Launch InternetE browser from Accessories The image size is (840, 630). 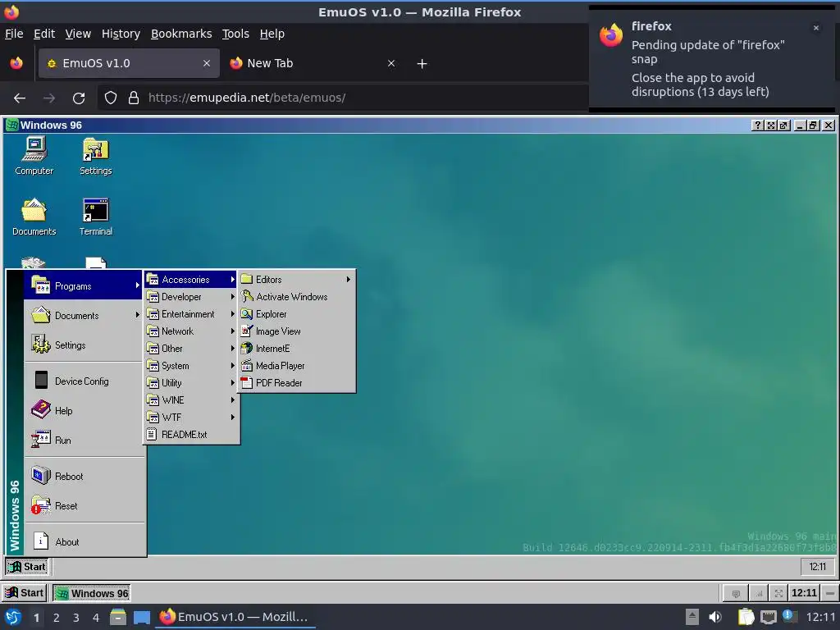(x=297, y=348)
